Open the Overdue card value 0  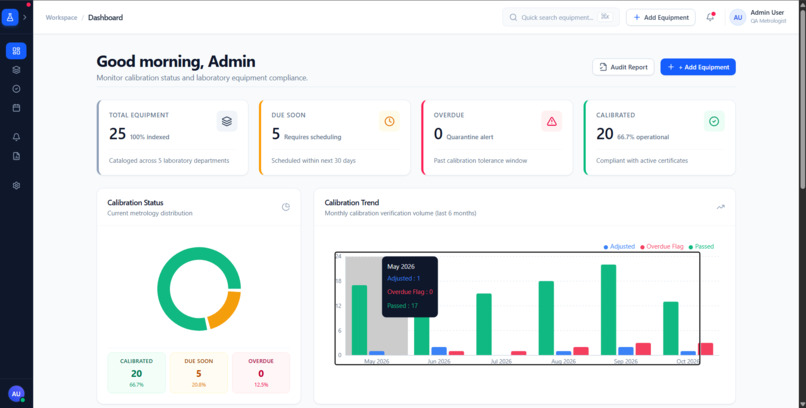[x=438, y=134]
